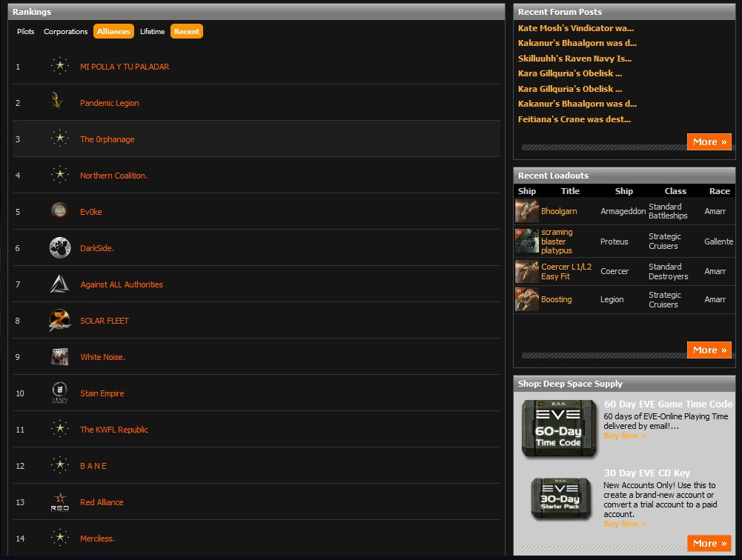Open Feitiana's Crane was dest... forum post
This screenshot has height=560, width=742.
click(574, 119)
